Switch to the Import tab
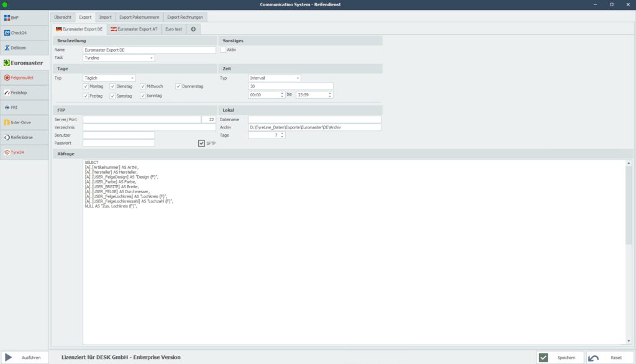The image size is (636, 364). (106, 17)
